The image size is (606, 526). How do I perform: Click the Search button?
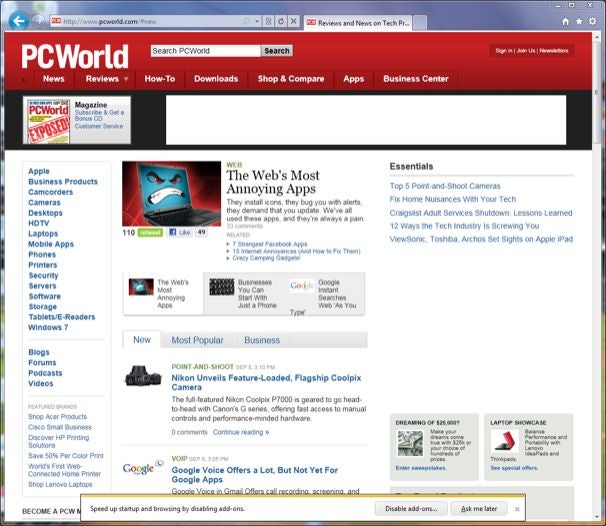(x=277, y=51)
